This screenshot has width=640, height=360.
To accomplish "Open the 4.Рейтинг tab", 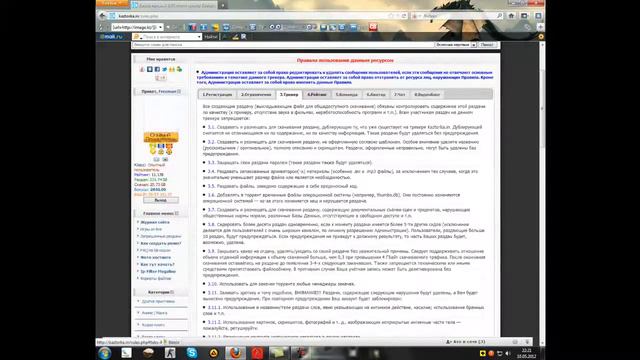I will pos(317,95).
